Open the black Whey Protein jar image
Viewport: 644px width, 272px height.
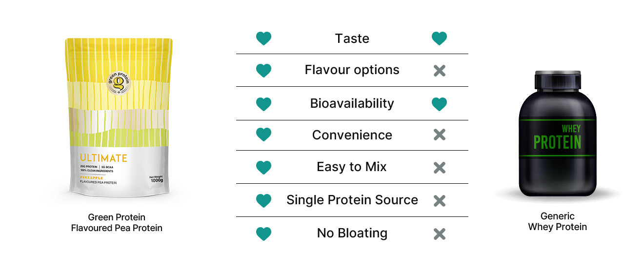(x=557, y=134)
